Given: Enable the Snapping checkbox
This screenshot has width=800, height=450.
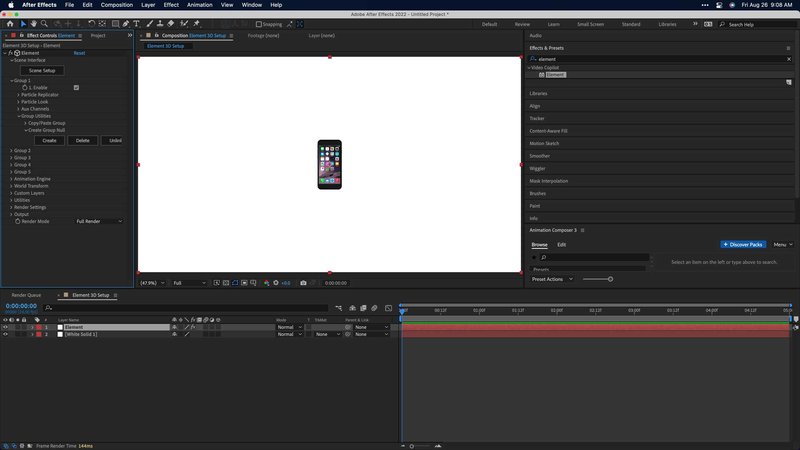Looking at the screenshot, I should 258,24.
